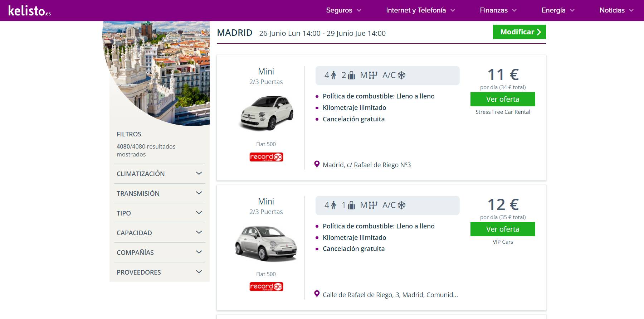Image resolution: width=644 pixels, height=319 pixels.
Task: Click the second Fiat 500 car image
Action: 266,243
